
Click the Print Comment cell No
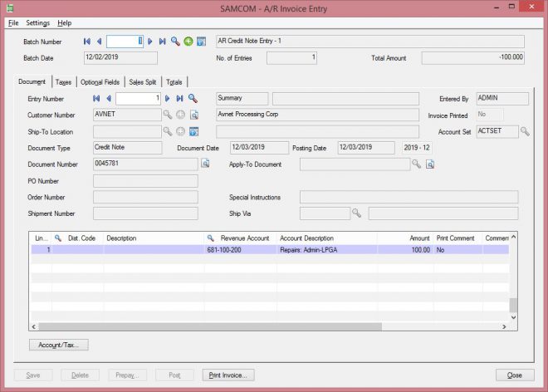point(457,250)
